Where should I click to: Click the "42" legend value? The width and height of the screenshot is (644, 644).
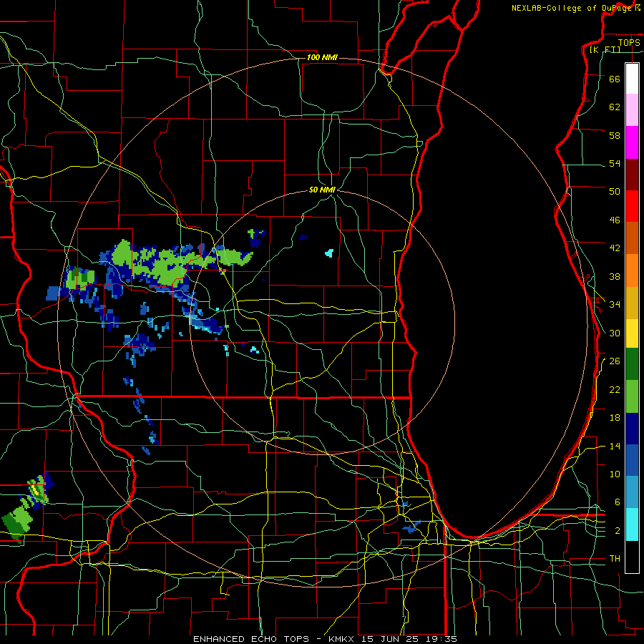click(x=615, y=248)
